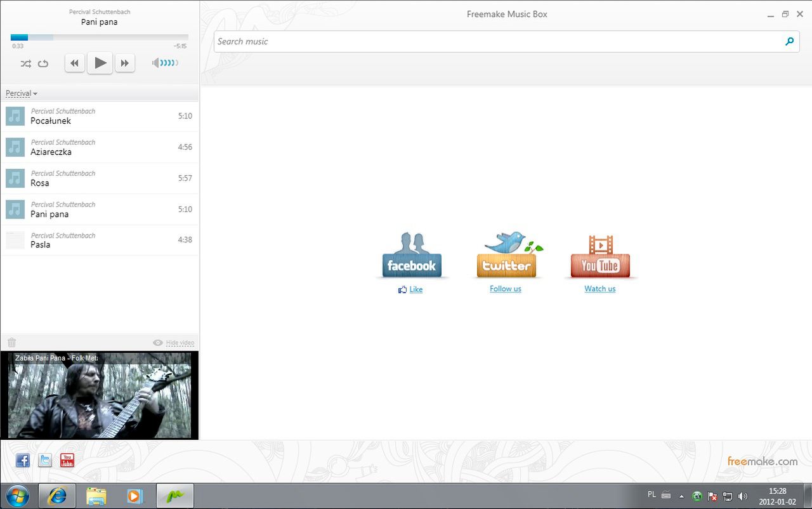Screen dimensions: 812x509
Task: Open the freemake.com website link
Action: 763,461
